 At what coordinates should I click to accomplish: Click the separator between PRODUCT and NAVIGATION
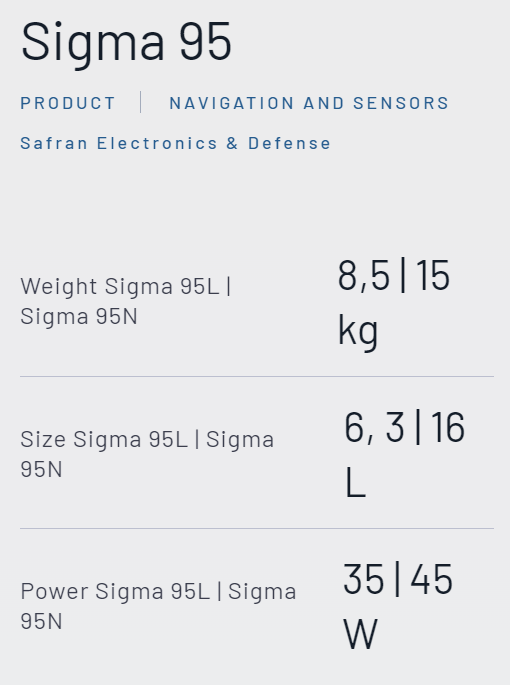point(140,102)
